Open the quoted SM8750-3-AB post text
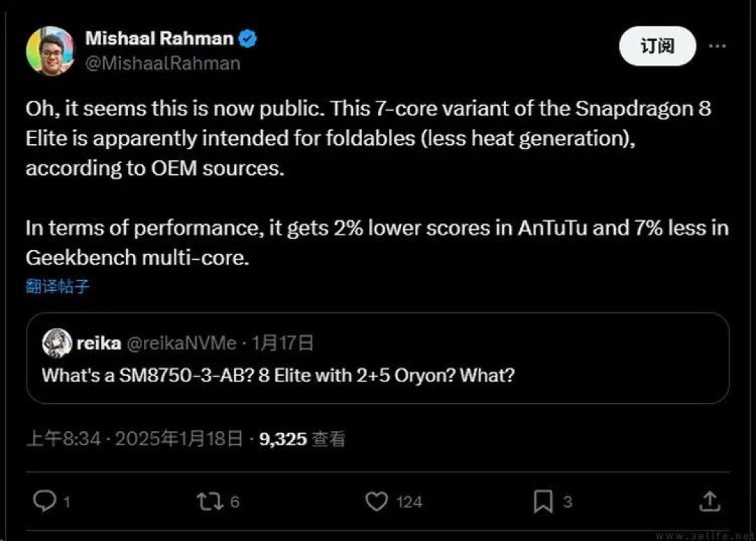Screen dimensions: 756x541 pyautogui.click(x=278, y=375)
